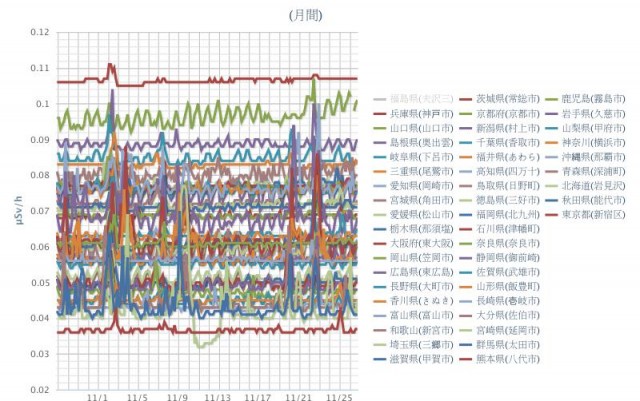Select the 富山県(富山市) legend entry
Screen dimensions: 640x401
click(x=413, y=315)
